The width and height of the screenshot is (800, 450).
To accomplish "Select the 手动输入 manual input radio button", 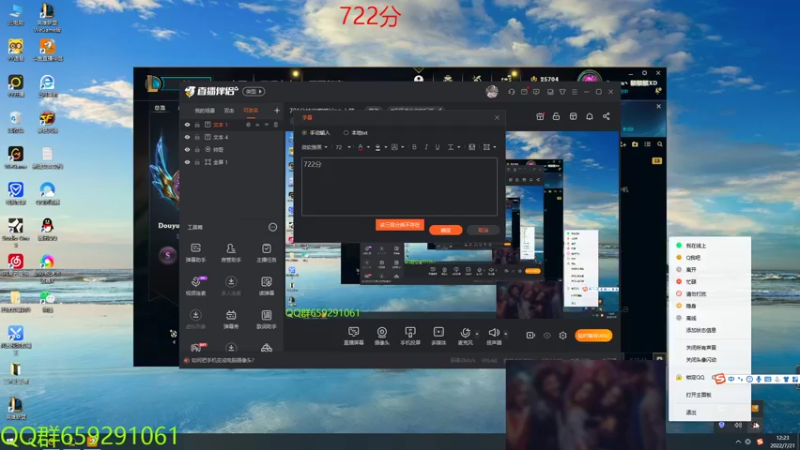I will coord(305,133).
